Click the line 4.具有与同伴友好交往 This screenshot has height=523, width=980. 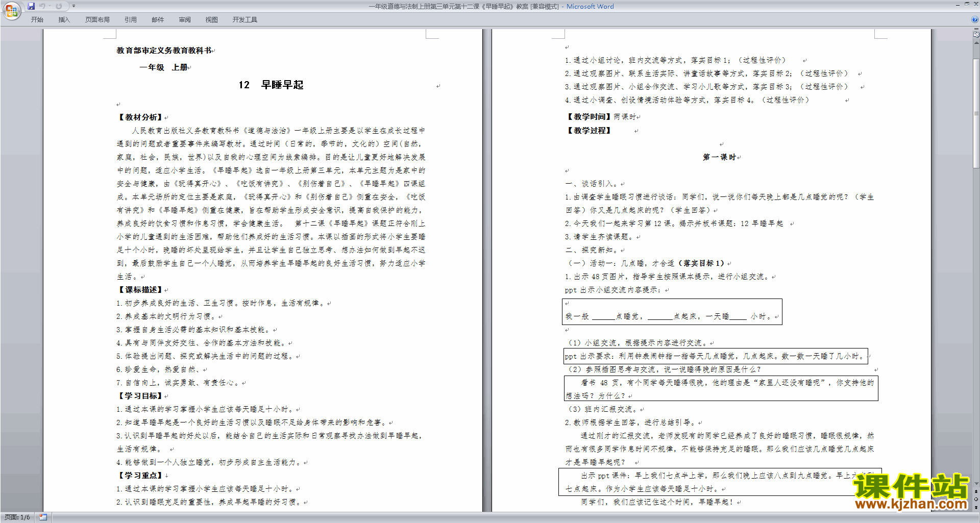202,343
